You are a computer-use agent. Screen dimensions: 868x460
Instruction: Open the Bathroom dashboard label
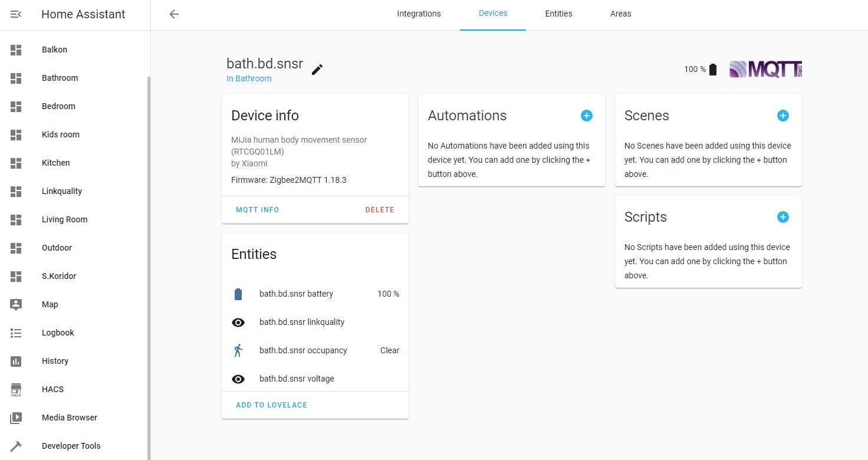(60, 78)
